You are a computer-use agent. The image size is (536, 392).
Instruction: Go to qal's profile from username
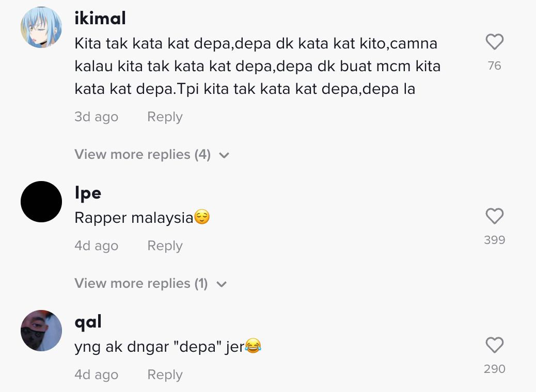coord(88,322)
